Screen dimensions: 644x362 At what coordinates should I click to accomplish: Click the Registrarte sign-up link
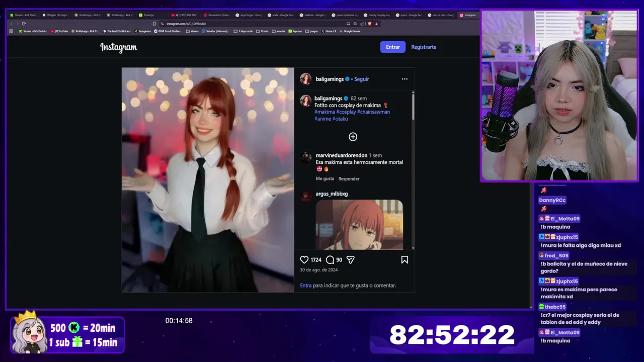tap(424, 47)
